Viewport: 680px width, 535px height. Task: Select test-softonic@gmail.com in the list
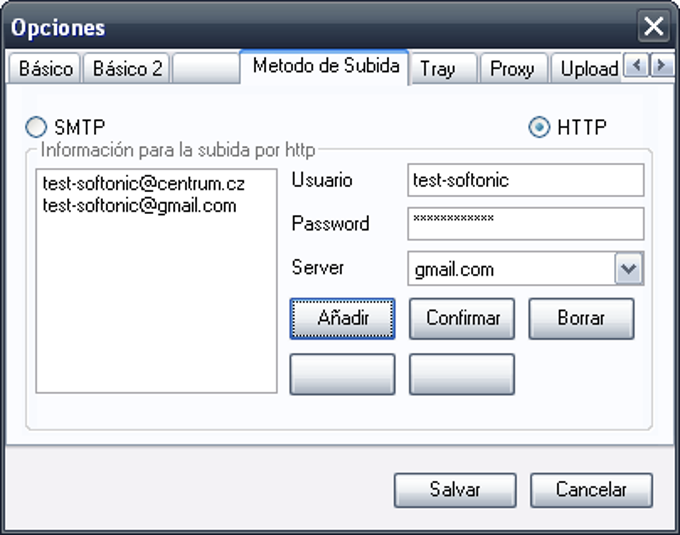coord(139,206)
